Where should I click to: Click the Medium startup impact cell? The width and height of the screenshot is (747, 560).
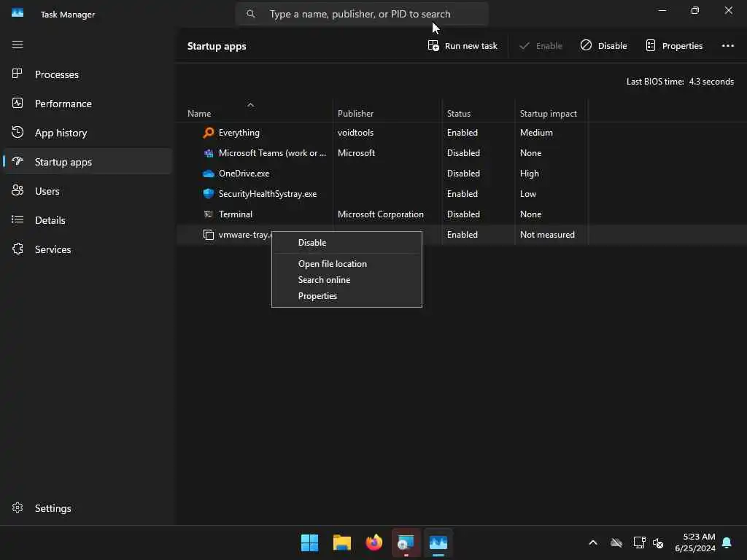536,133
